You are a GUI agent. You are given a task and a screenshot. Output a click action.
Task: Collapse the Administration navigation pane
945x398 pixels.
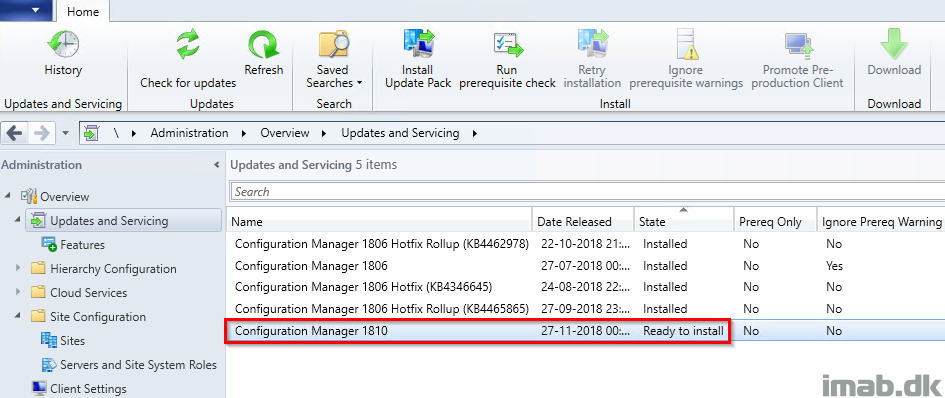pos(217,165)
